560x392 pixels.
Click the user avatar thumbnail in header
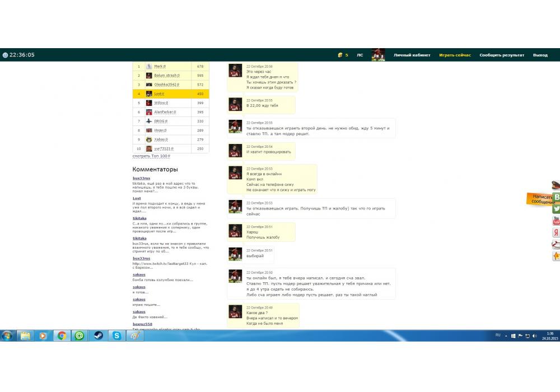click(x=378, y=55)
